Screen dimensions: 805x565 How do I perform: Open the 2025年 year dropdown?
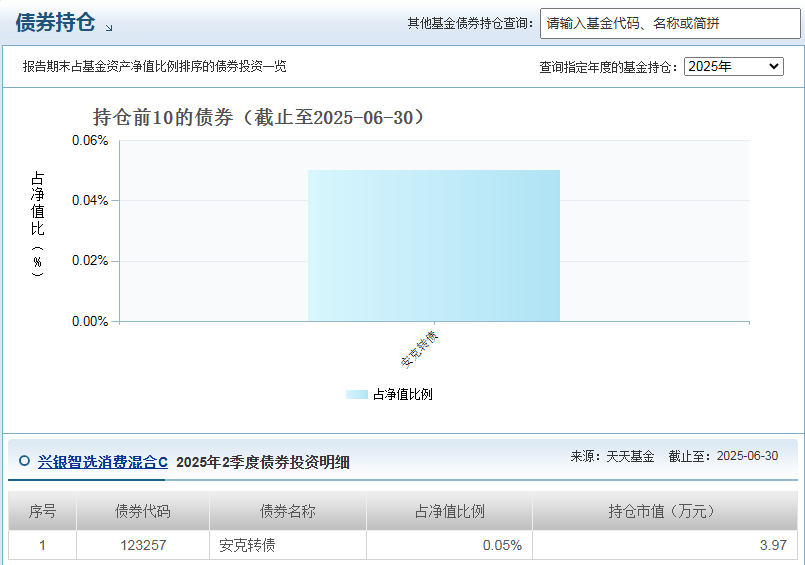click(x=734, y=66)
